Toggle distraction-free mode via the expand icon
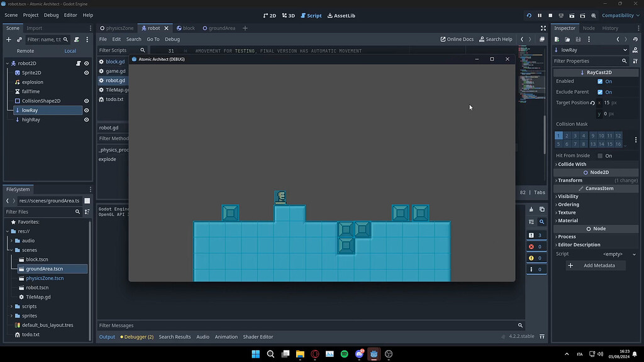 [543, 28]
